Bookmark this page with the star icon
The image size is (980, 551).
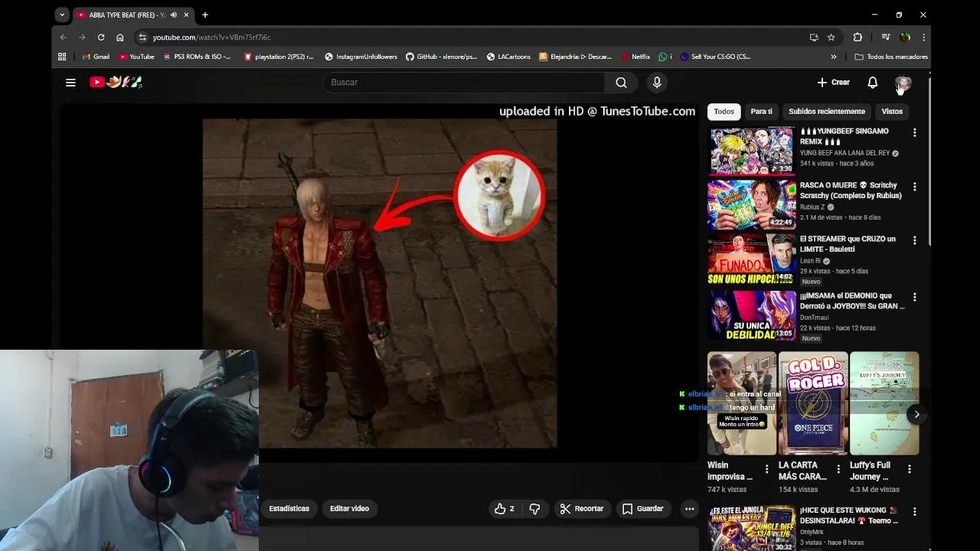pos(831,37)
